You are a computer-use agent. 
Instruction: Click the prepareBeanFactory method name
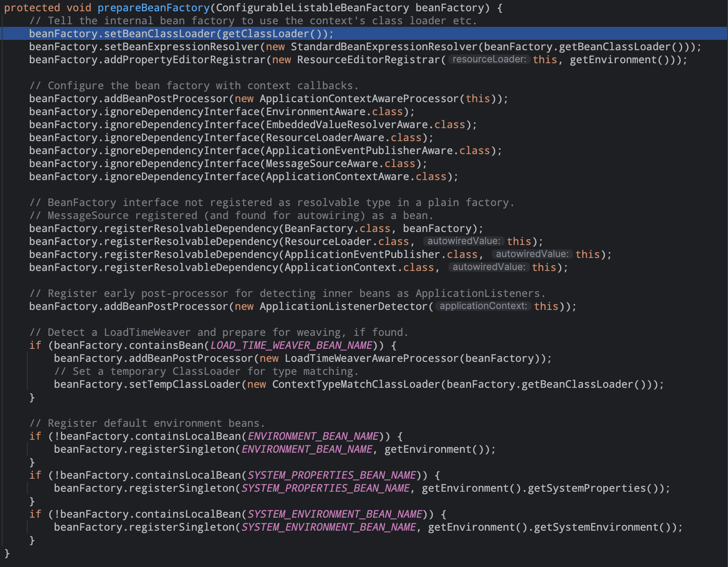(x=153, y=8)
